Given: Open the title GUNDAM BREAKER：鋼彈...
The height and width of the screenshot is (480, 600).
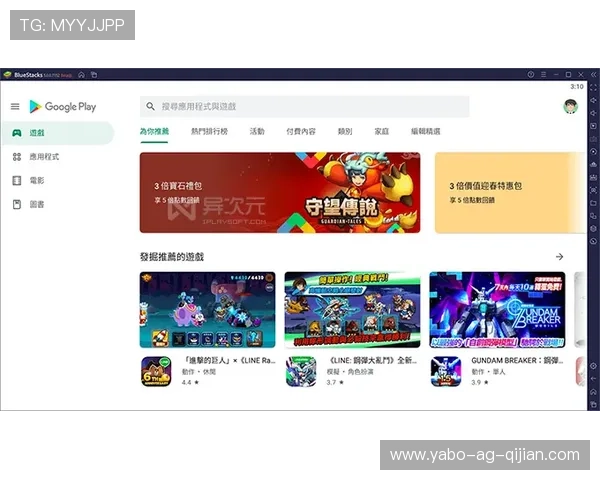Looking at the screenshot, I should point(517,361).
